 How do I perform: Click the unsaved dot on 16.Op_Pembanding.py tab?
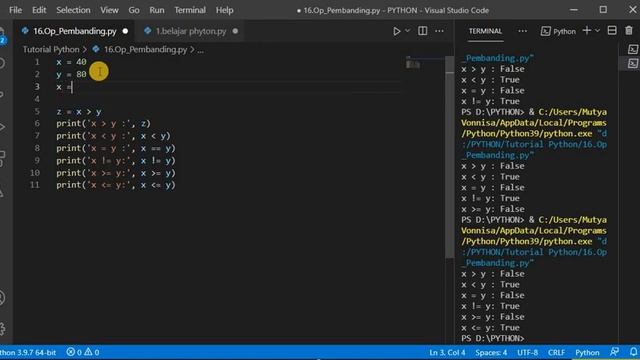pos(125,31)
